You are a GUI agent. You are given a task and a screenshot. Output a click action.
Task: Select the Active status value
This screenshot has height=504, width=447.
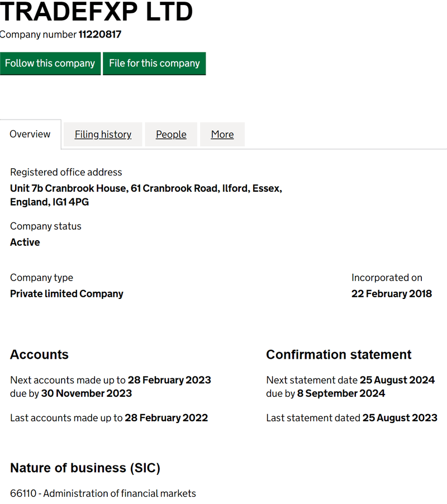[25, 243]
